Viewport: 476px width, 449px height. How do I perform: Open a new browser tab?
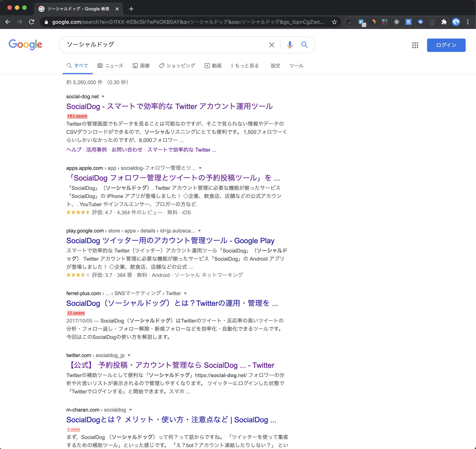click(x=131, y=9)
